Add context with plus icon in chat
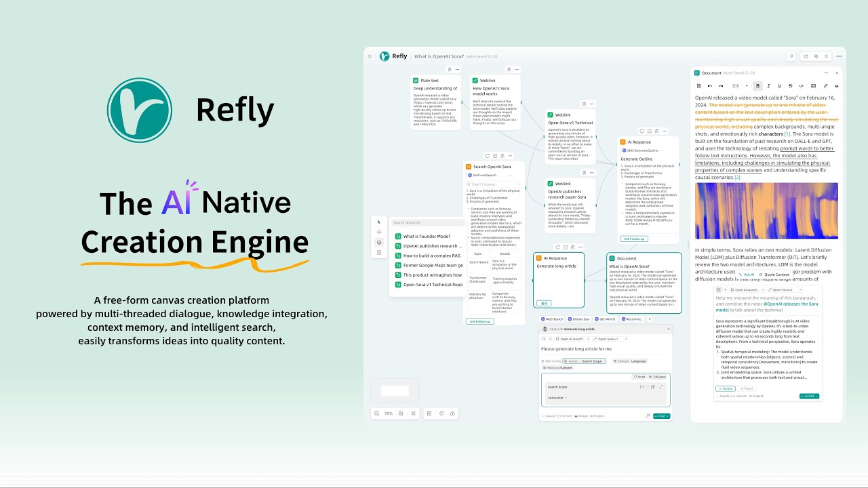This screenshot has height=488, width=868. (x=551, y=339)
